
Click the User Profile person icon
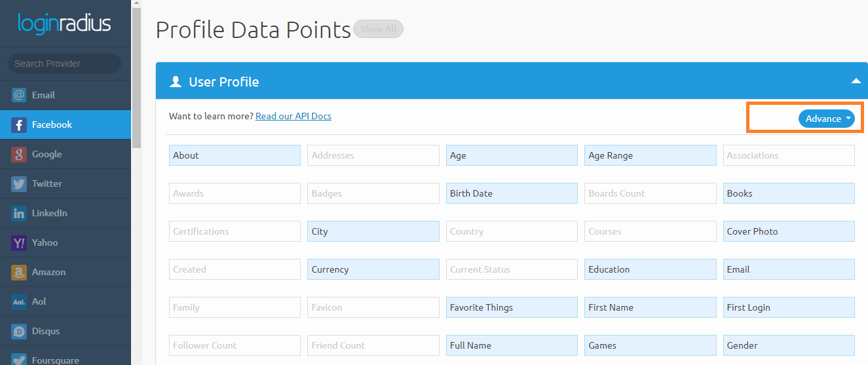176,82
